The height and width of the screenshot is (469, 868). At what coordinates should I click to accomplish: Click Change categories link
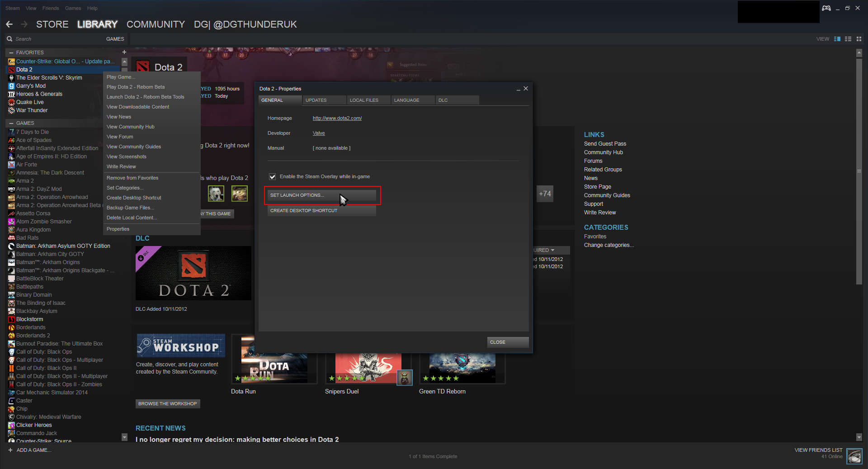pyautogui.click(x=609, y=245)
